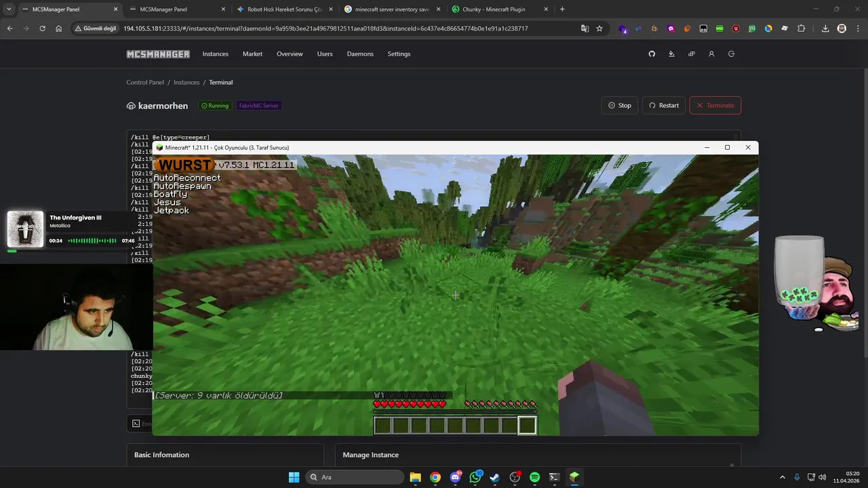Select the last hotbar slot in Minecraft

pyautogui.click(x=528, y=426)
